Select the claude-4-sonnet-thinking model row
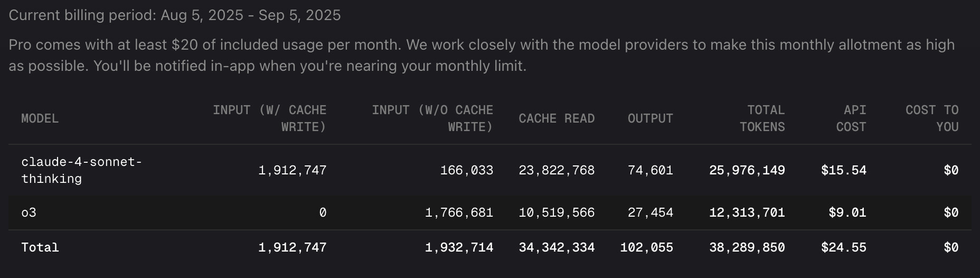Screen dimensions: 980x278 point(490,170)
